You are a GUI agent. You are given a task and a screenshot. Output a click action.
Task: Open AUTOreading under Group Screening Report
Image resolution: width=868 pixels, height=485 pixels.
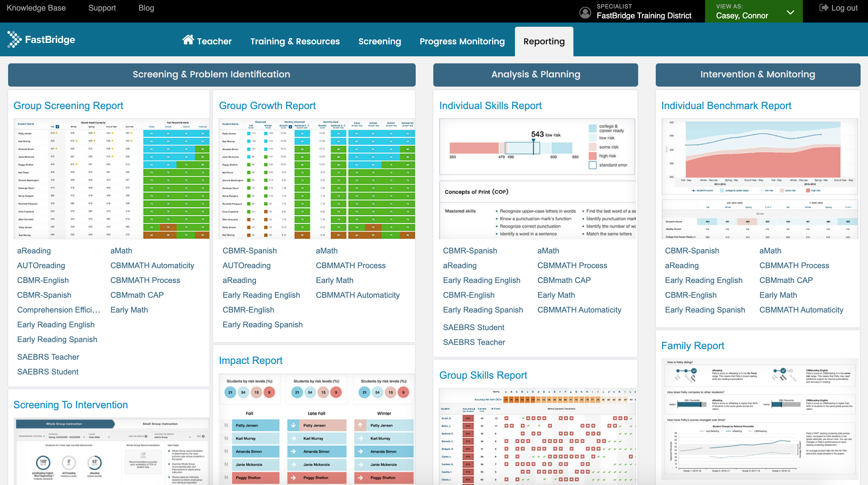(x=41, y=266)
